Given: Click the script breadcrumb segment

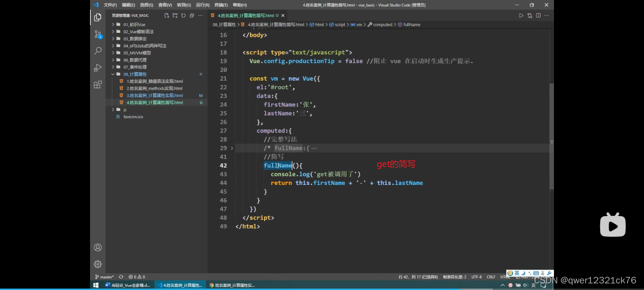Looking at the screenshot, I should [337, 25].
